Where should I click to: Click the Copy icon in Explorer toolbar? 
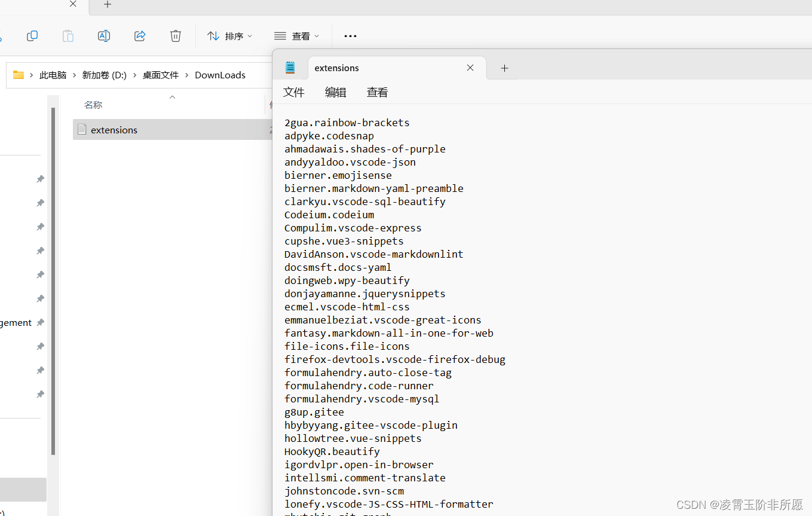(32, 36)
